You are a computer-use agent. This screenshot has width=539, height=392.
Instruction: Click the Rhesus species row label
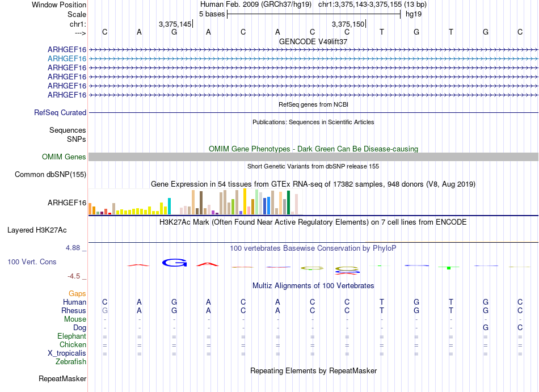pos(74,310)
